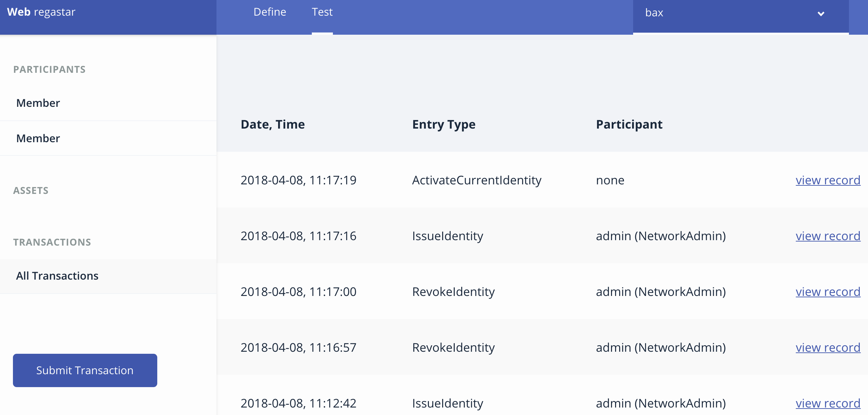Click the Transactions section heading
Screen dimensions: 868x415
click(52, 242)
